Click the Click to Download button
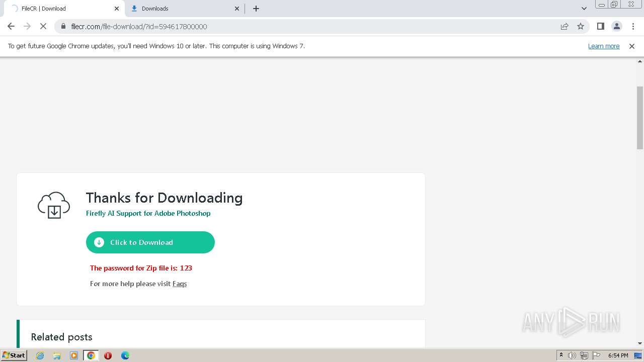644x362 pixels. click(150, 242)
